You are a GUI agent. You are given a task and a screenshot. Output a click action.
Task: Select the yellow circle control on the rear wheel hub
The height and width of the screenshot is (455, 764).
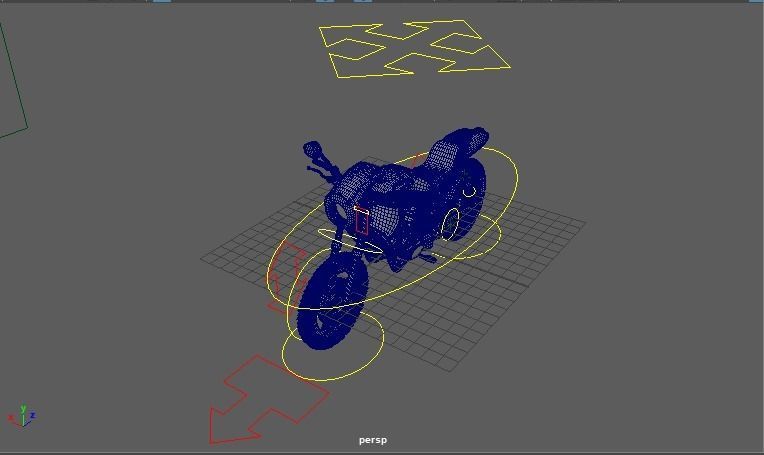451,224
